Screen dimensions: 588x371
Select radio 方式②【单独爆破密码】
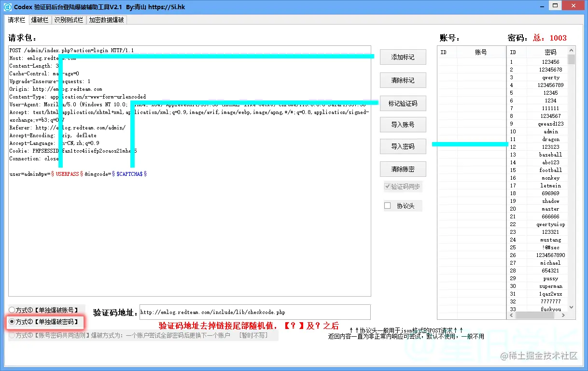pos(12,322)
